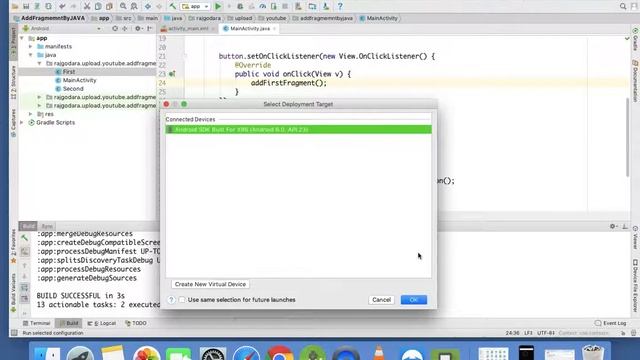Click OK in Select Deployment Target

click(x=413, y=300)
